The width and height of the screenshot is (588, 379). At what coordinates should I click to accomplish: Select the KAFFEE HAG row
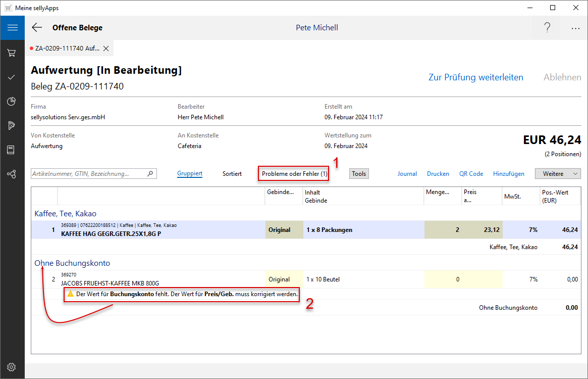[162, 230]
